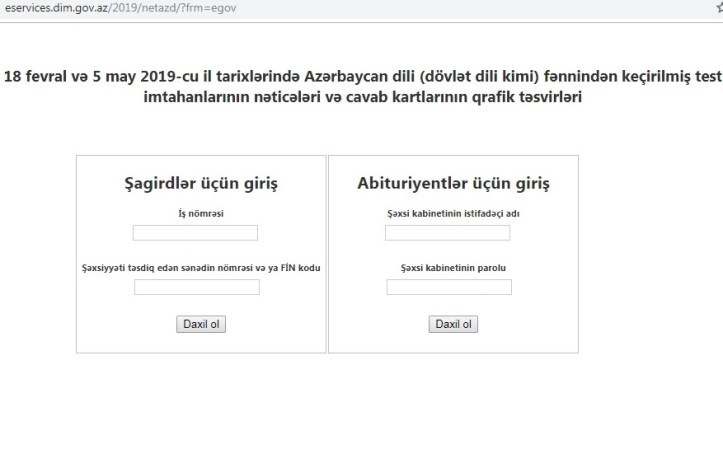Click the bookmark star in address bar

point(719,8)
